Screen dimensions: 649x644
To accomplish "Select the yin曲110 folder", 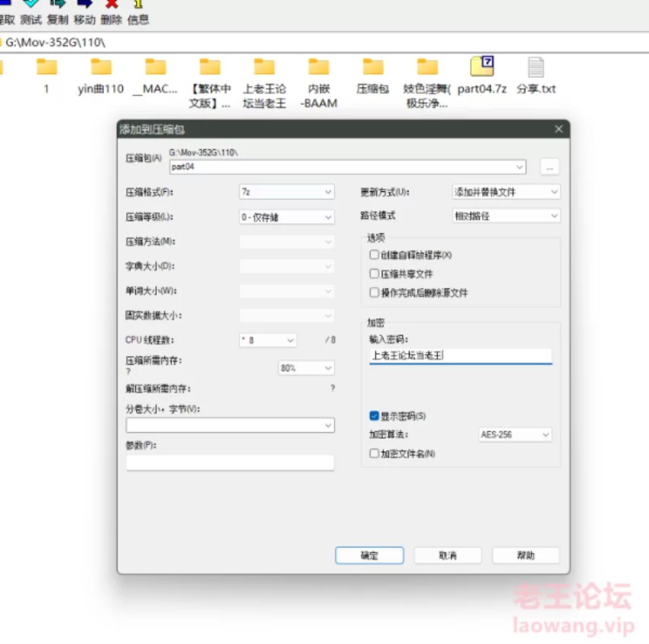I will [101, 76].
